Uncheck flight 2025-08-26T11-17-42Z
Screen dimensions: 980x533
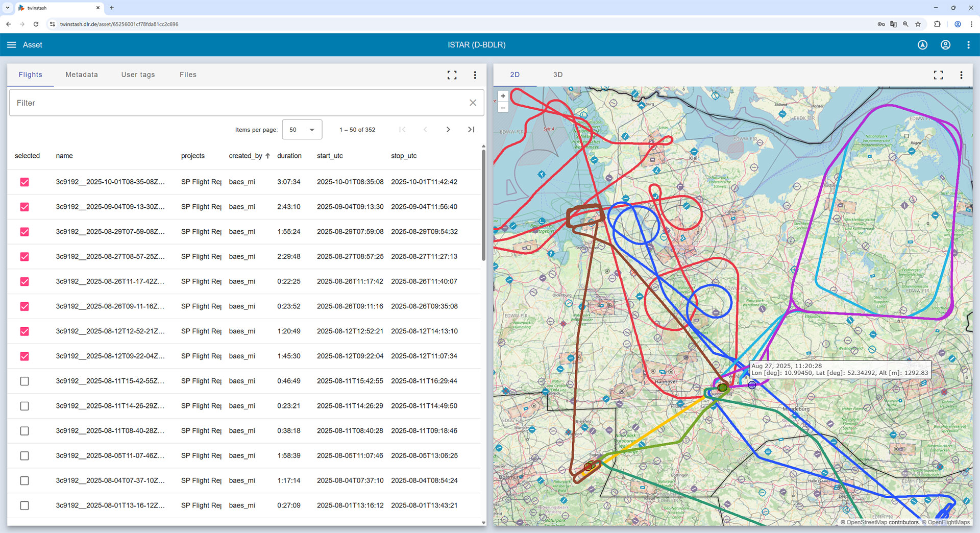click(x=24, y=282)
